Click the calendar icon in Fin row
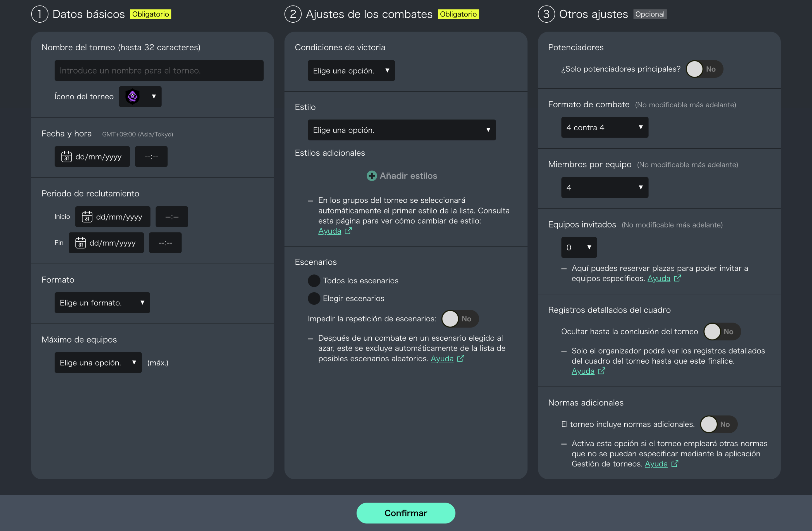812x531 pixels. click(80, 243)
